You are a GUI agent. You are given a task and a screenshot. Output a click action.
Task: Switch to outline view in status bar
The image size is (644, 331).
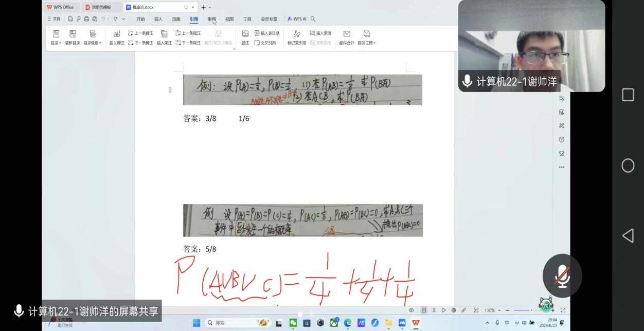click(x=434, y=310)
